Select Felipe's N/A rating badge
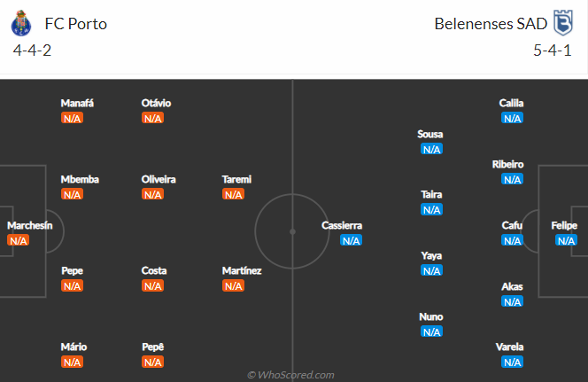588x382 pixels. [566, 240]
